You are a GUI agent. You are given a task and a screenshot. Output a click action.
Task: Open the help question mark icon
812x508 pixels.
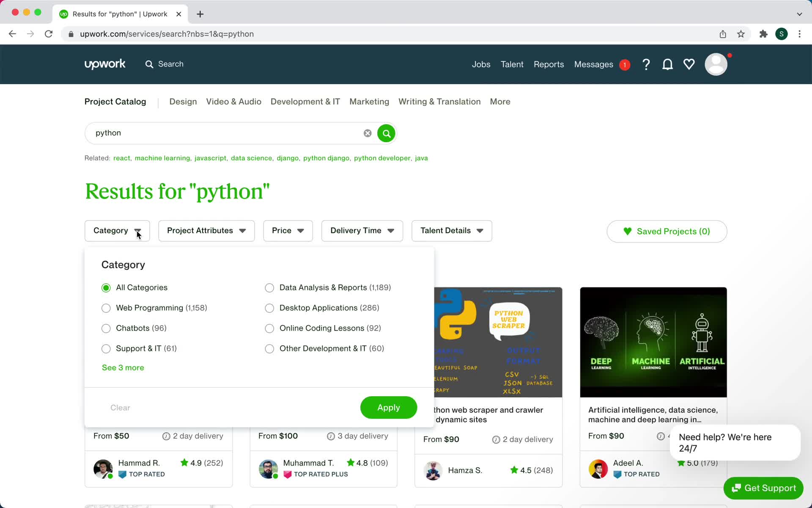(646, 64)
